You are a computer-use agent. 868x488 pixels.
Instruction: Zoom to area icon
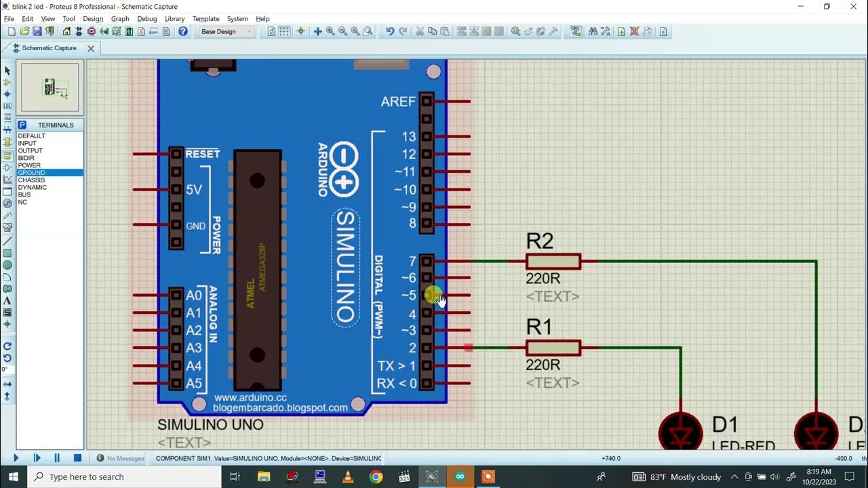368,31
